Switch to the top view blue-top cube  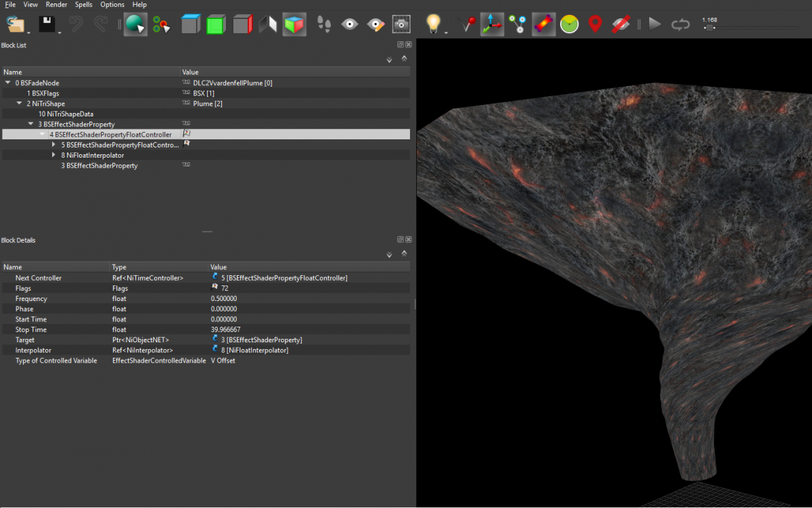point(191,25)
